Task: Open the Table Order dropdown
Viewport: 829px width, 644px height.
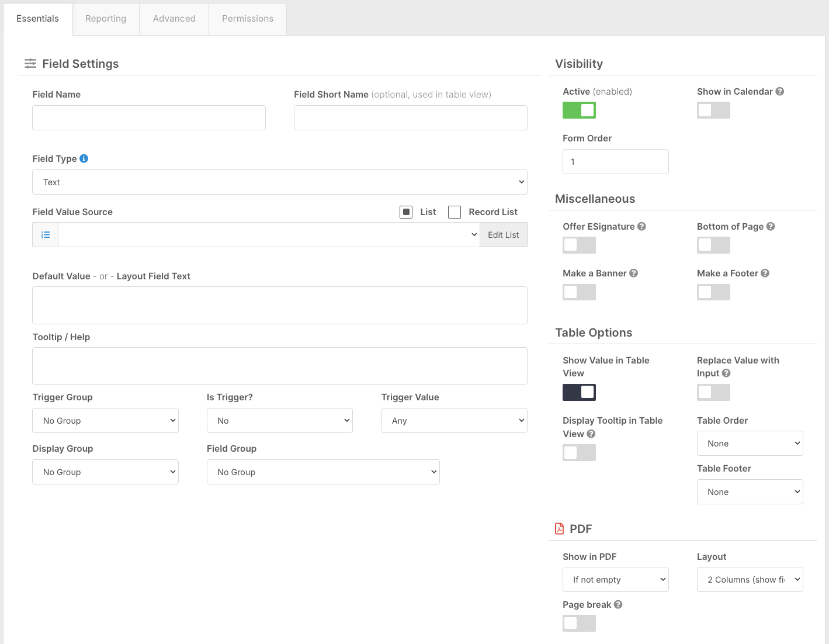Action: tap(750, 444)
